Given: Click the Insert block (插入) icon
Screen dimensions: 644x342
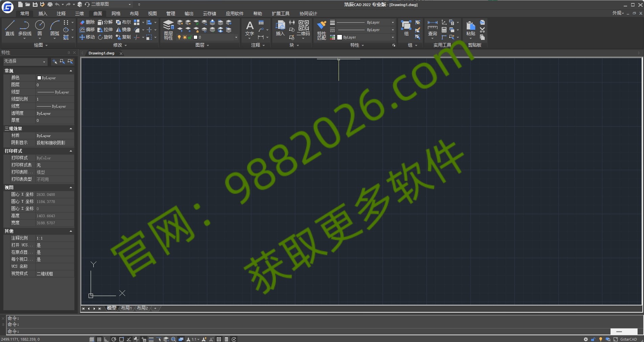Looking at the screenshot, I should coord(280,28).
